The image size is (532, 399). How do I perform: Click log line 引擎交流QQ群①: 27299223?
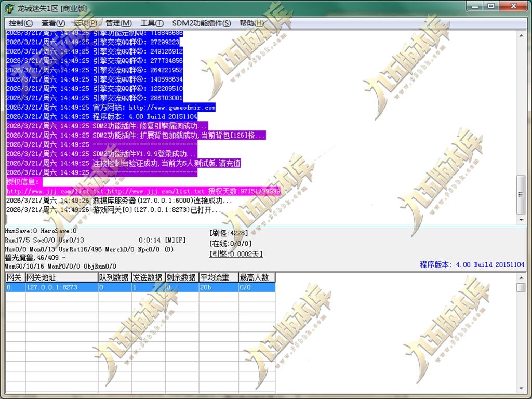coord(92,42)
